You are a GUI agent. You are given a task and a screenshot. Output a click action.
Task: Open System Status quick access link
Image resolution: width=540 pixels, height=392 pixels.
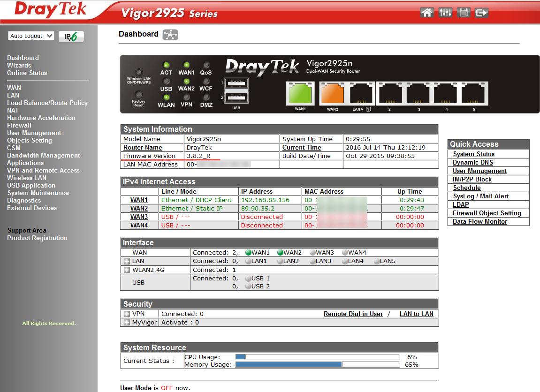(x=473, y=154)
